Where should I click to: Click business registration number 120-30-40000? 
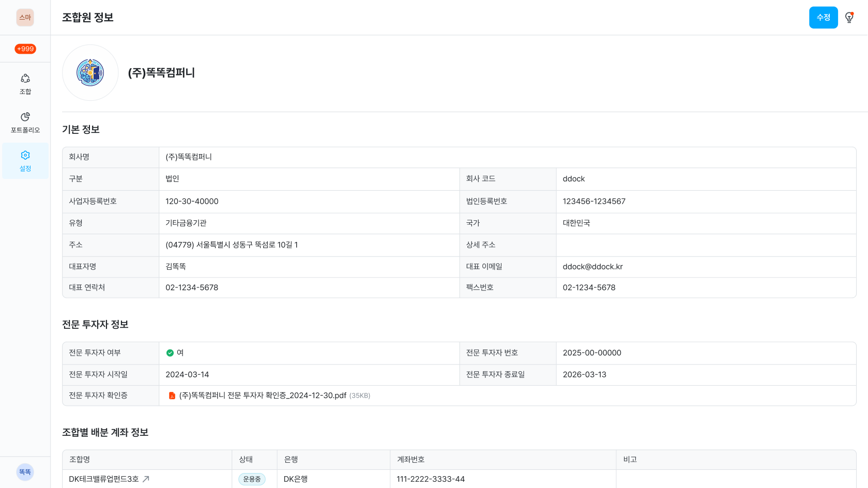192,202
